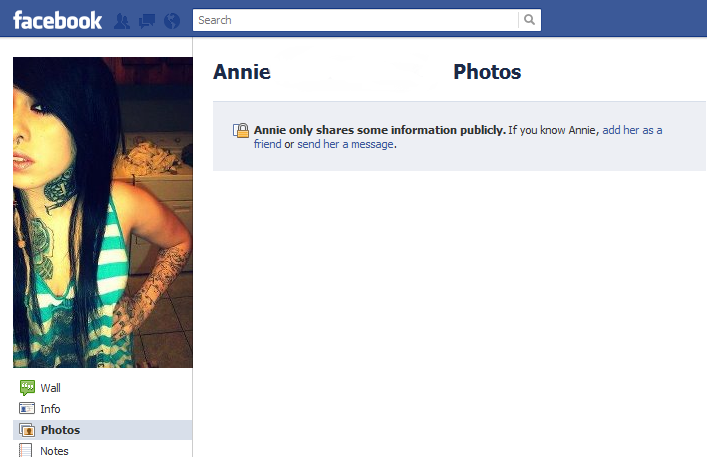Click the 'send her a message' link

[x=345, y=144]
